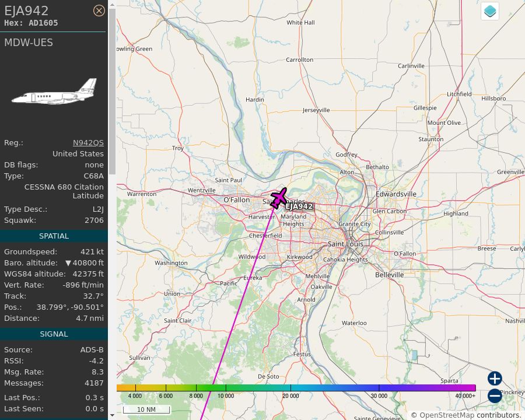
Task: Click the SPATIAL section header
Action: [54, 236]
